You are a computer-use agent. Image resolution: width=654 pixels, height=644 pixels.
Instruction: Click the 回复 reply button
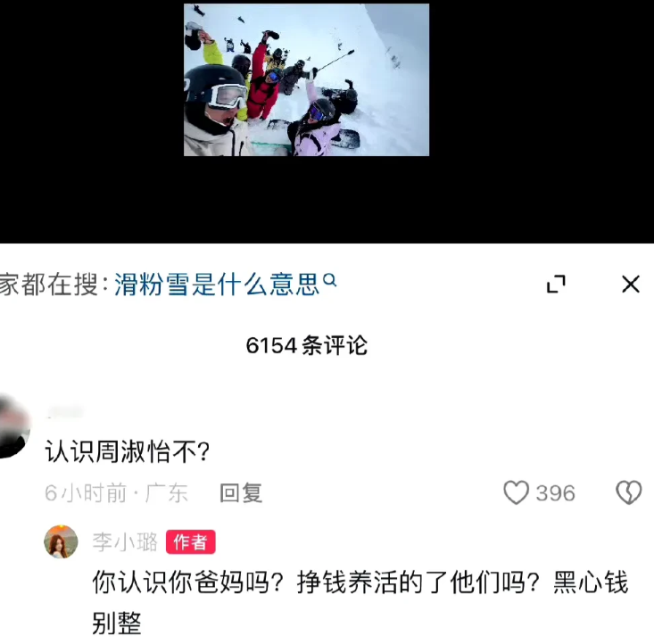241,493
